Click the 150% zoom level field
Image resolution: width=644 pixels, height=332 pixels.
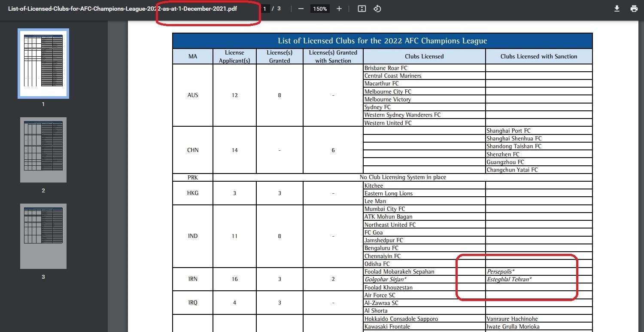coord(320,9)
